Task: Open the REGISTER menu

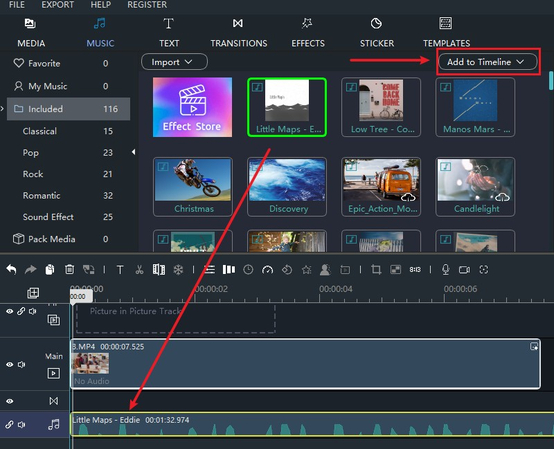Action: click(147, 5)
